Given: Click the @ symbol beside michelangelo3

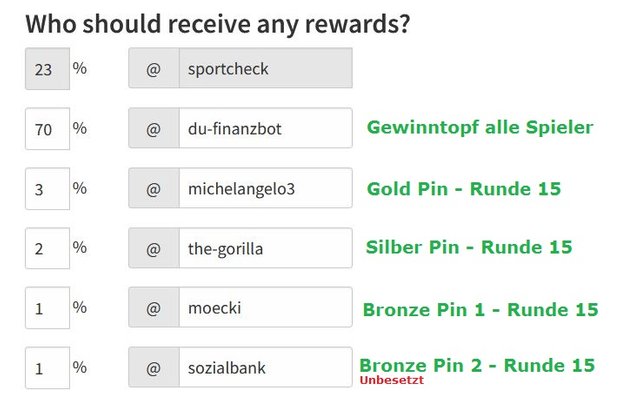Looking at the screenshot, I should tap(154, 188).
